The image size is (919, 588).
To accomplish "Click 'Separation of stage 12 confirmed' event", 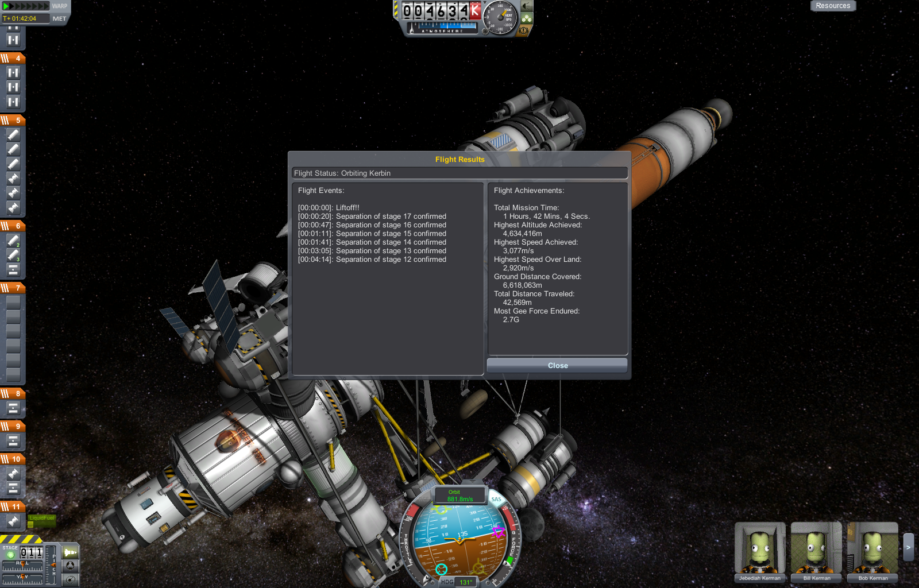I will (372, 260).
